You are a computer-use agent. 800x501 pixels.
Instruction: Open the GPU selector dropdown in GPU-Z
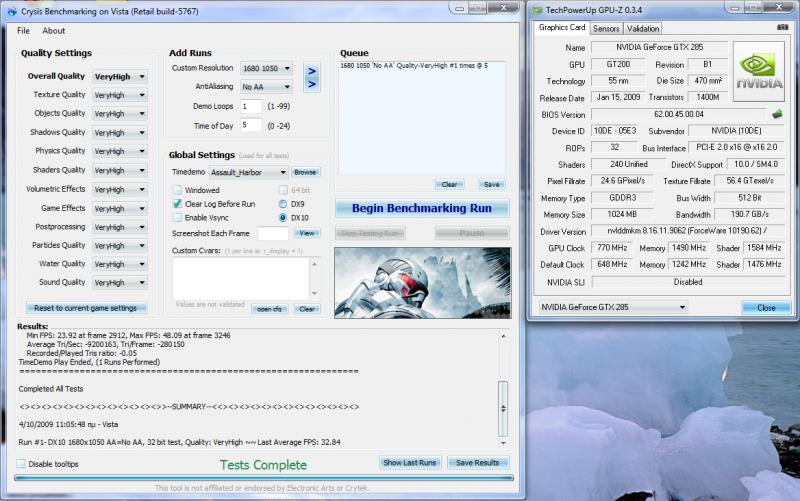[x=613, y=307]
